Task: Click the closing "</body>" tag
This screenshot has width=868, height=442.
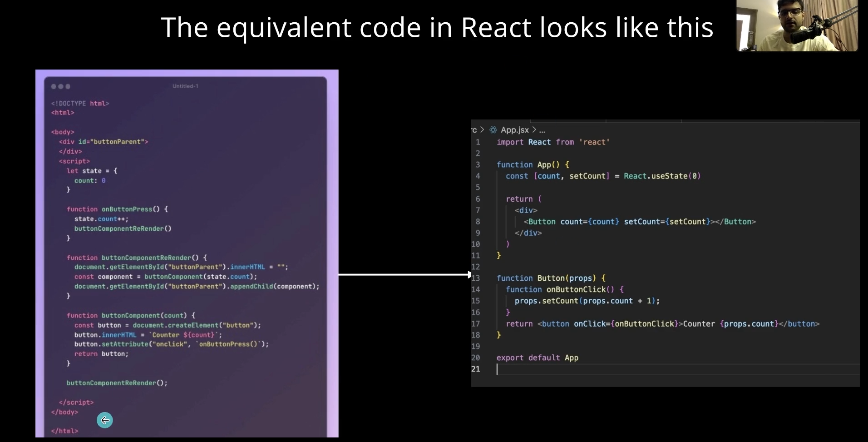Action: click(64, 412)
